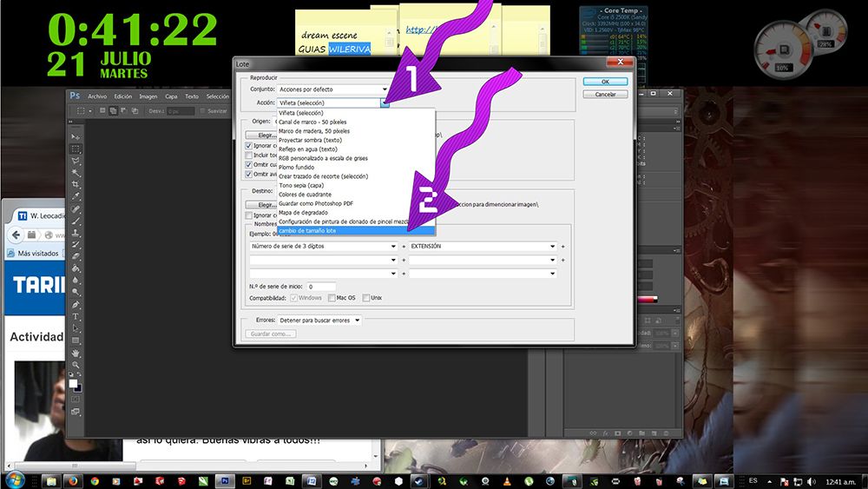Select the Paint Bucket tool
This screenshot has width=868, height=489.
click(76, 268)
